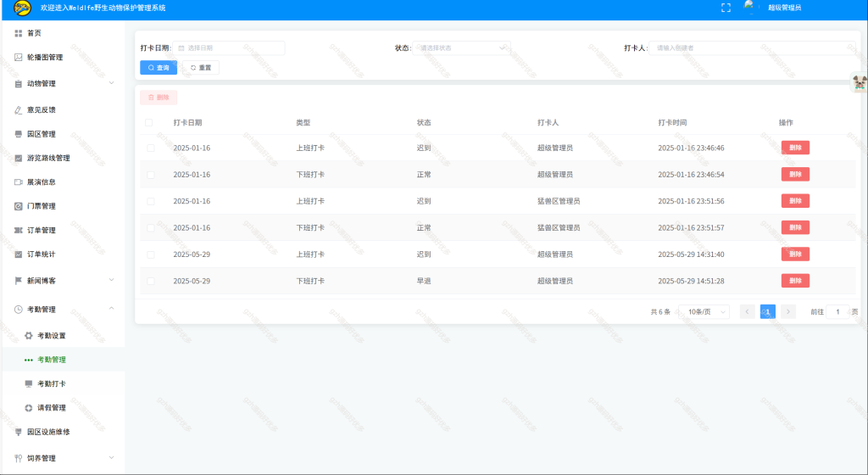
Task: Click the 打卡时间 column header
Action: coord(672,122)
